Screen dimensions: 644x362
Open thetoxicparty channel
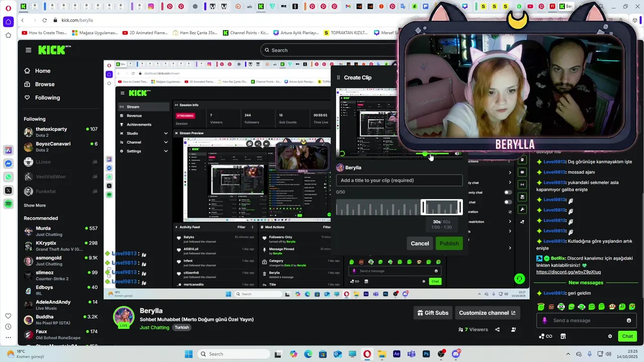60,132
